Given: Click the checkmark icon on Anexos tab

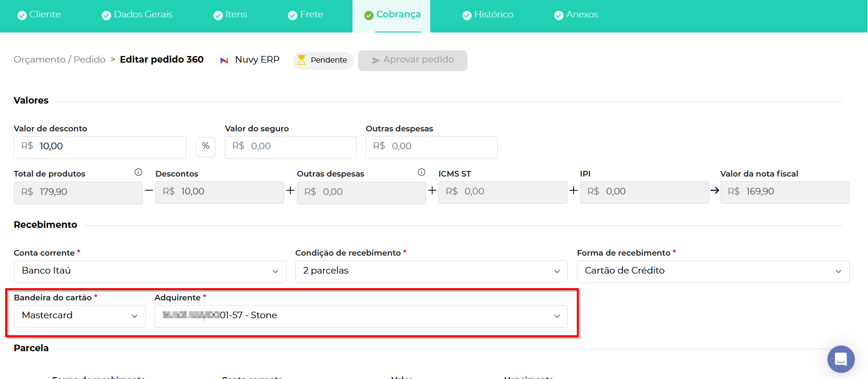Looking at the screenshot, I should (558, 16).
